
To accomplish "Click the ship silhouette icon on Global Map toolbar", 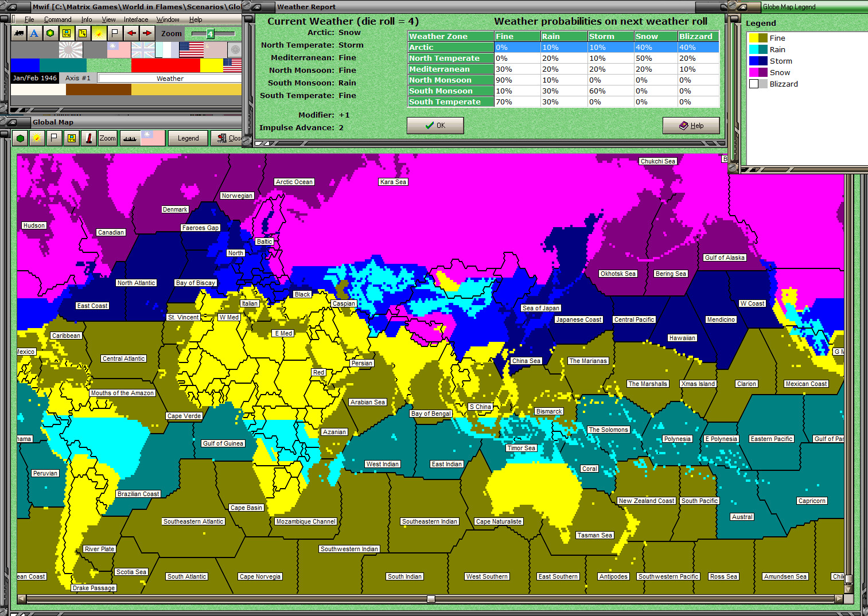I will [x=130, y=138].
